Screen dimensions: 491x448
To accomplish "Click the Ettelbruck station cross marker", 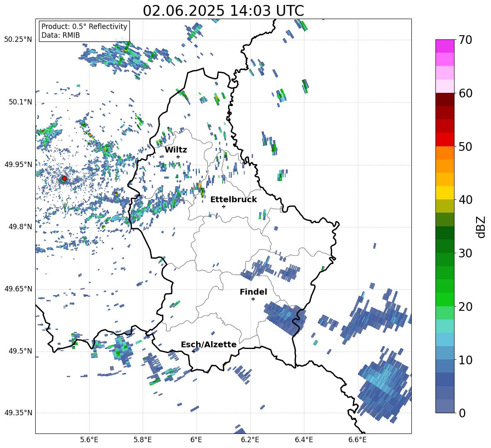I will click(224, 206).
